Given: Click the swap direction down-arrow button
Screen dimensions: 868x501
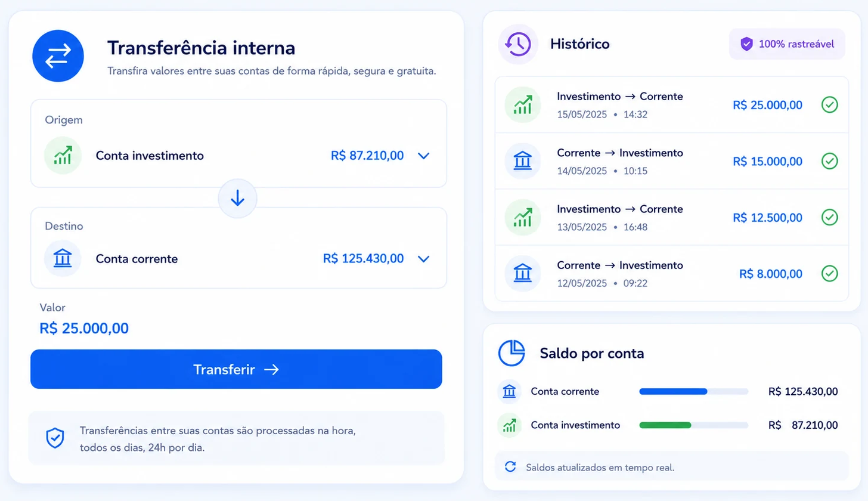Looking at the screenshot, I should pyautogui.click(x=237, y=198).
